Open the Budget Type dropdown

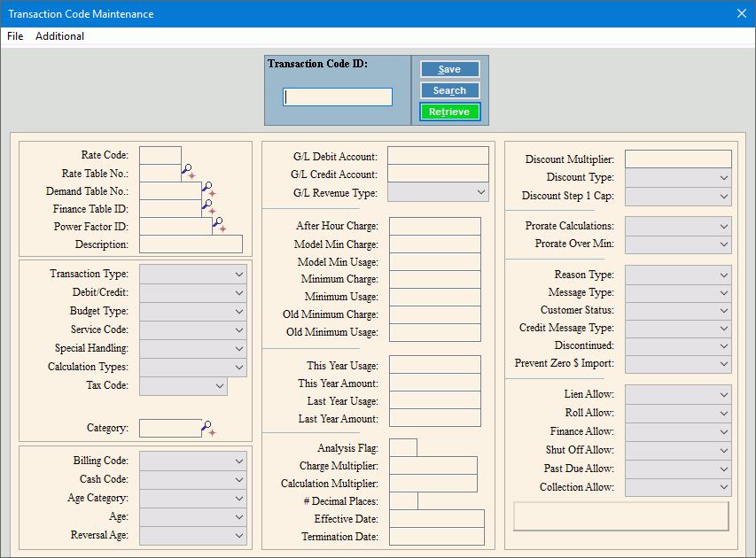[193, 311]
